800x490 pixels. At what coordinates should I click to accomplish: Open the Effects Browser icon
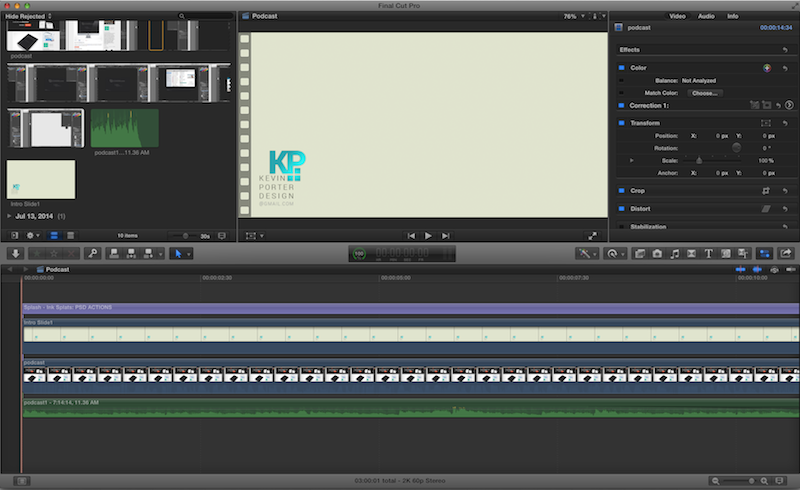[x=640, y=254]
